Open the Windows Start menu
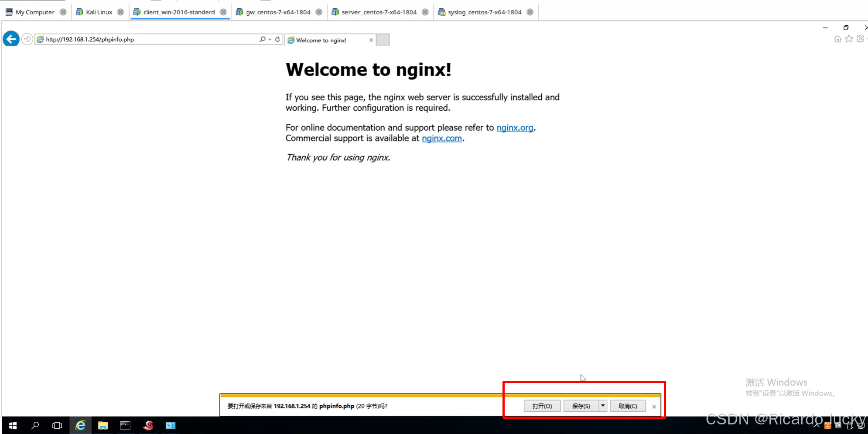Image resolution: width=868 pixels, height=434 pixels. coord(13,425)
